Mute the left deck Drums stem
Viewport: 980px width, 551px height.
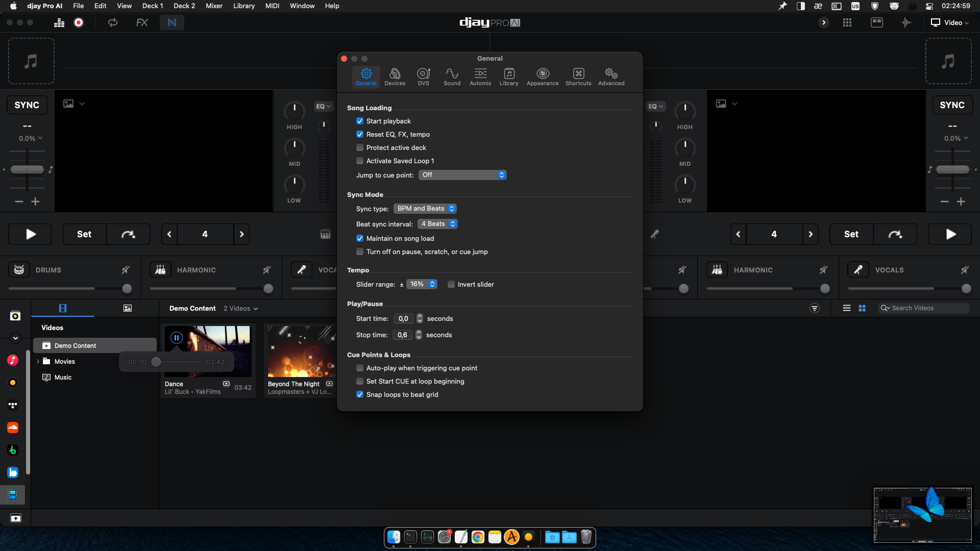[x=125, y=270]
